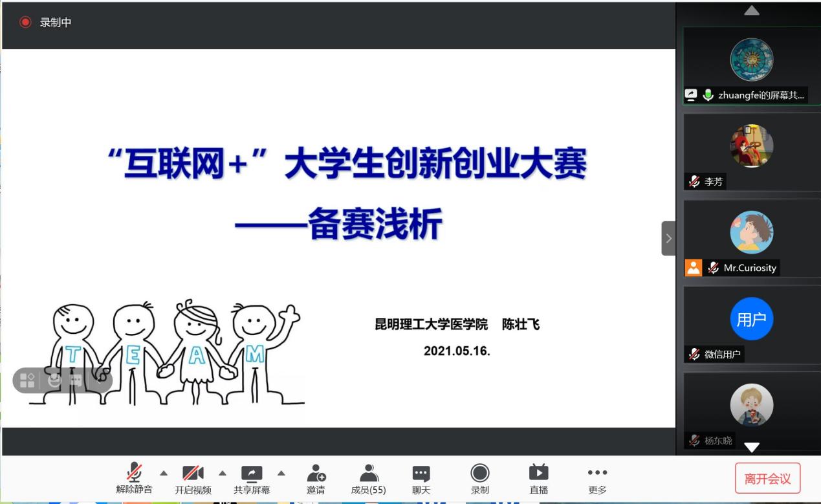Select zhuangfei's participant avatar
The width and height of the screenshot is (821, 504).
tap(752, 59)
